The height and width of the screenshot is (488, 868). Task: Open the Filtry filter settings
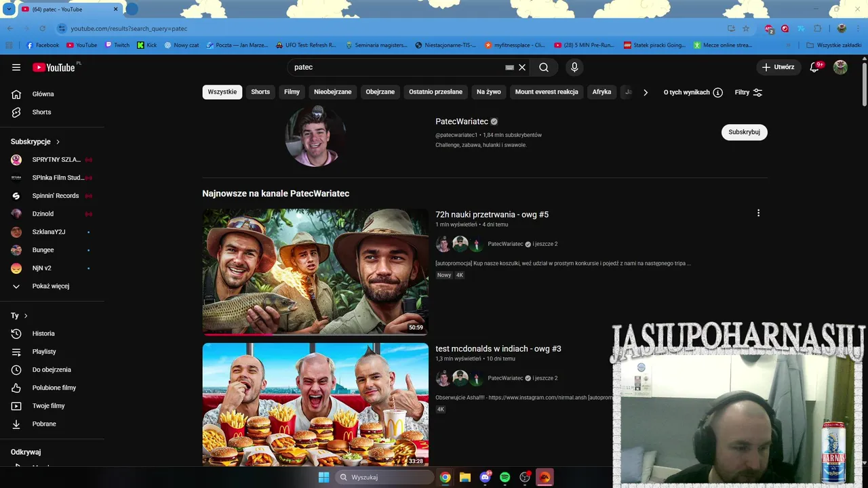pos(749,92)
